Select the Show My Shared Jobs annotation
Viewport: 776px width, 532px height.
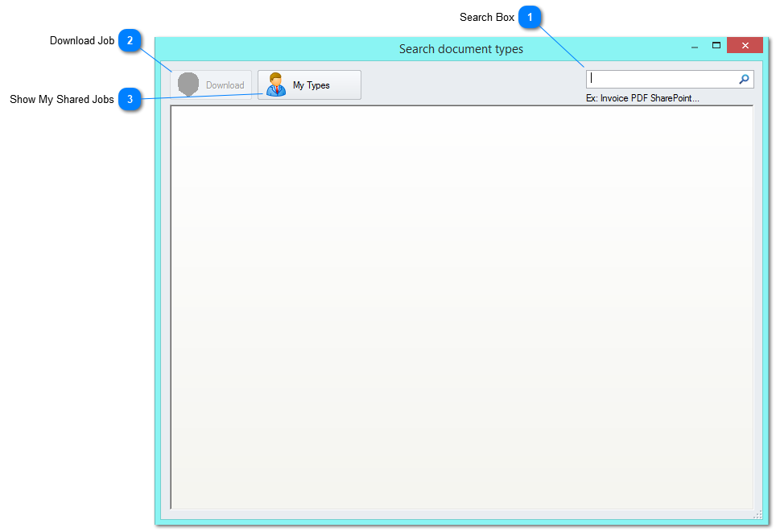click(x=60, y=99)
